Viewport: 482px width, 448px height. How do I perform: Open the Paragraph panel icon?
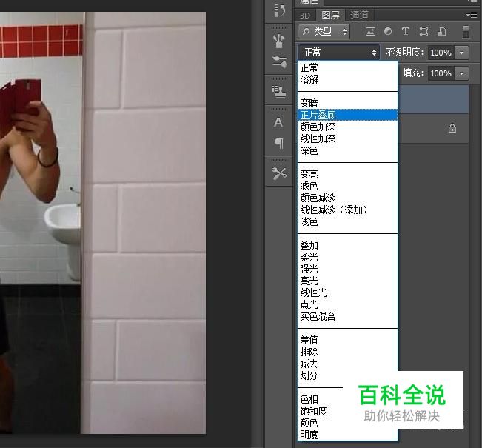pos(279,143)
